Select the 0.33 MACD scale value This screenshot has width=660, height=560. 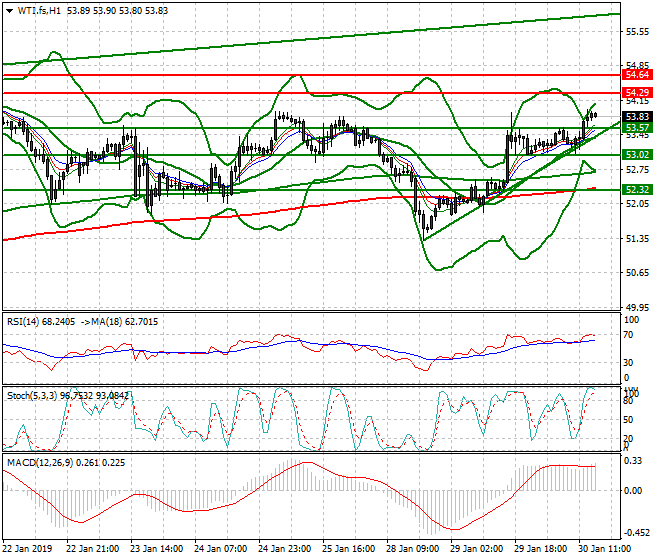pyautogui.click(x=633, y=461)
